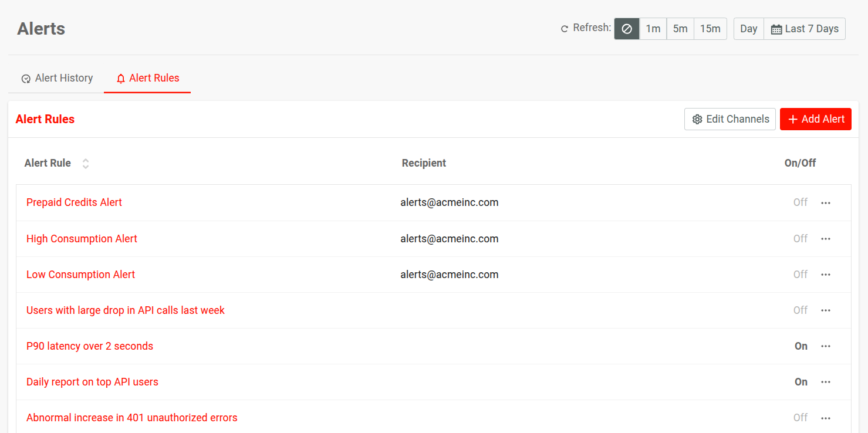The height and width of the screenshot is (433, 868).
Task: Disable Daily report on top API users alert
Action: [x=801, y=381]
